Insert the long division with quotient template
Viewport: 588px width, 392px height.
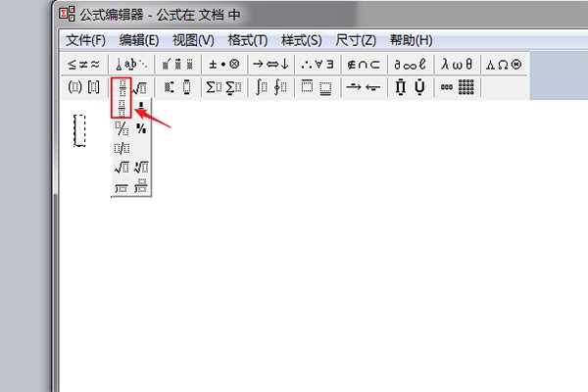click(141, 186)
